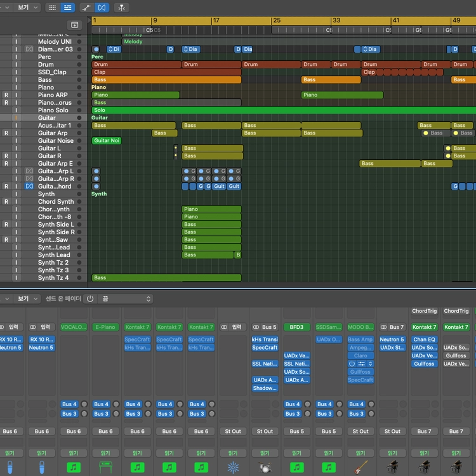
Task: Switch to grid view in the tracks toolbar
Action: (x=52, y=8)
